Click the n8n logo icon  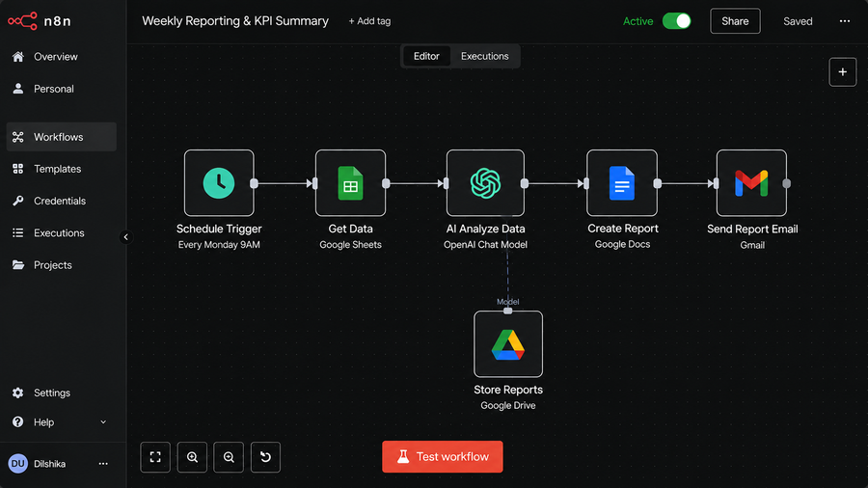click(23, 21)
